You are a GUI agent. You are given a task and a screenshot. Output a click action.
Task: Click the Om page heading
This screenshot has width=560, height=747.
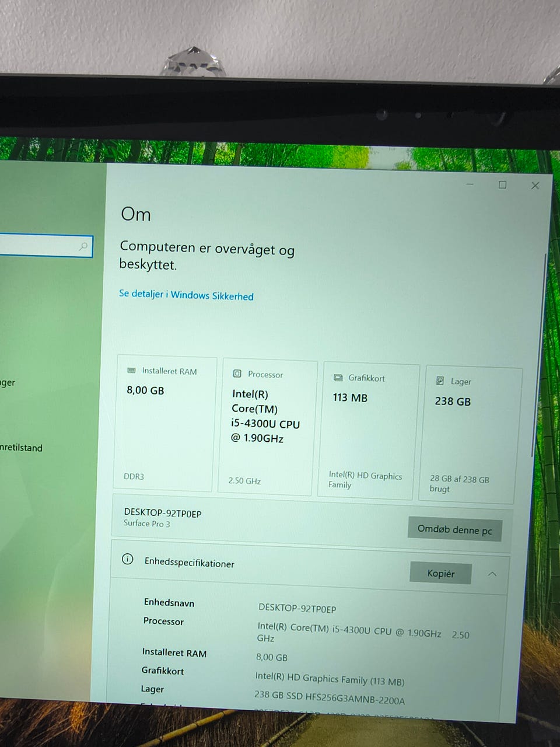[136, 214]
